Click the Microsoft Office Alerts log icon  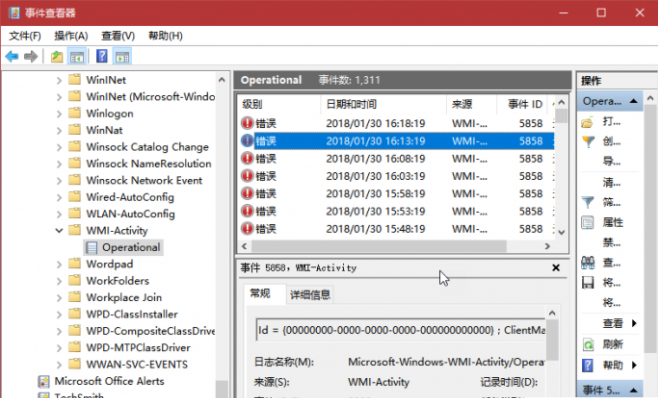pyautogui.click(x=43, y=381)
